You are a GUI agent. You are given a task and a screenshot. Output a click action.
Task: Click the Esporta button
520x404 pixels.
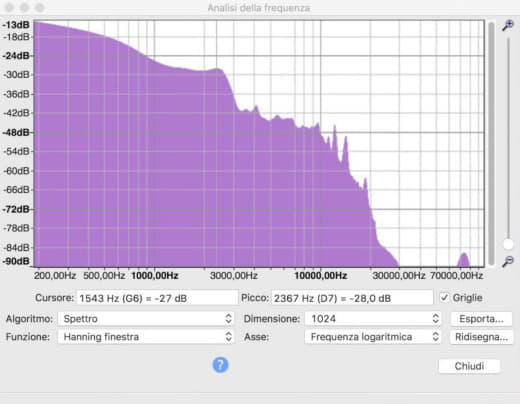481,319
